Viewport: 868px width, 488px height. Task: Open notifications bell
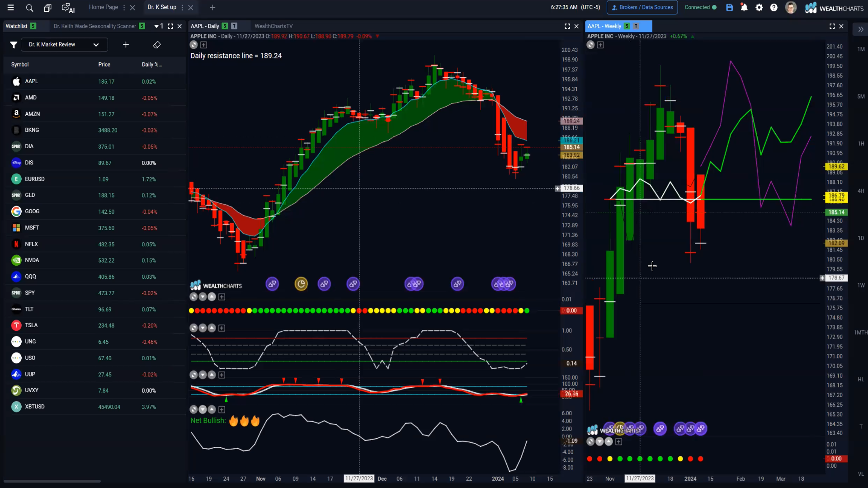click(744, 7)
